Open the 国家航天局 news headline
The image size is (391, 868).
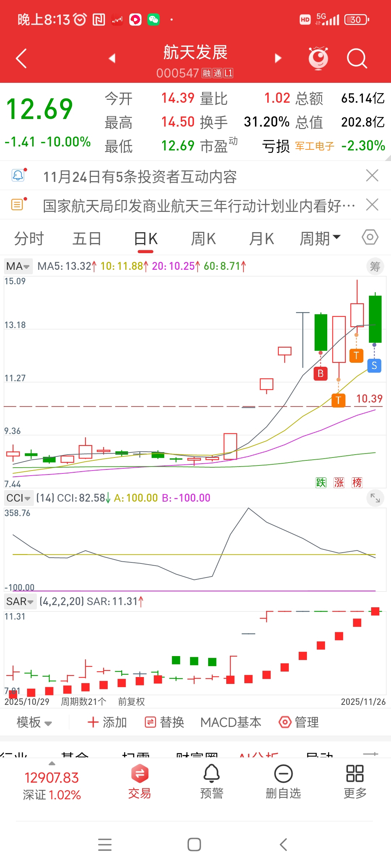click(x=199, y=206)
